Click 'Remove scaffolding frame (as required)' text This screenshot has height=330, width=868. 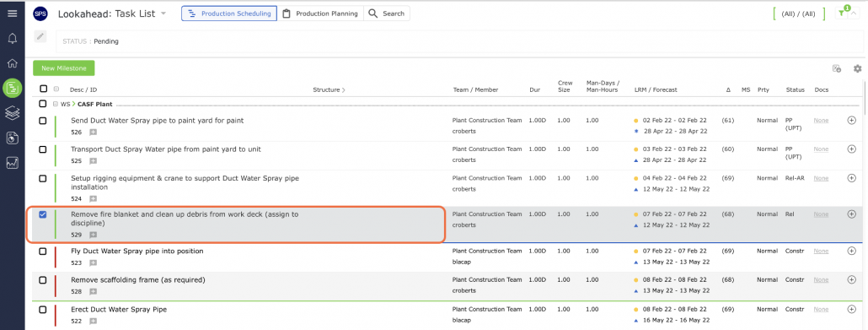138,280
